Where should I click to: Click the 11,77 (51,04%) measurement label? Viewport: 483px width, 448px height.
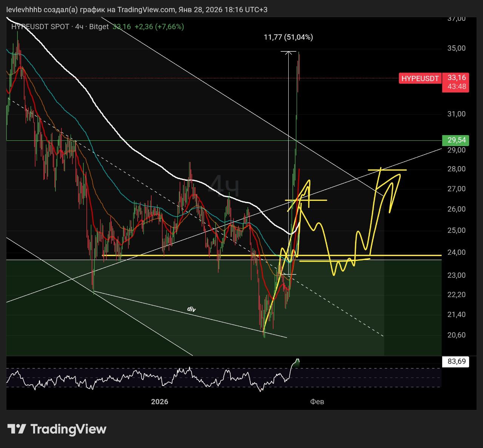(288, 37)
